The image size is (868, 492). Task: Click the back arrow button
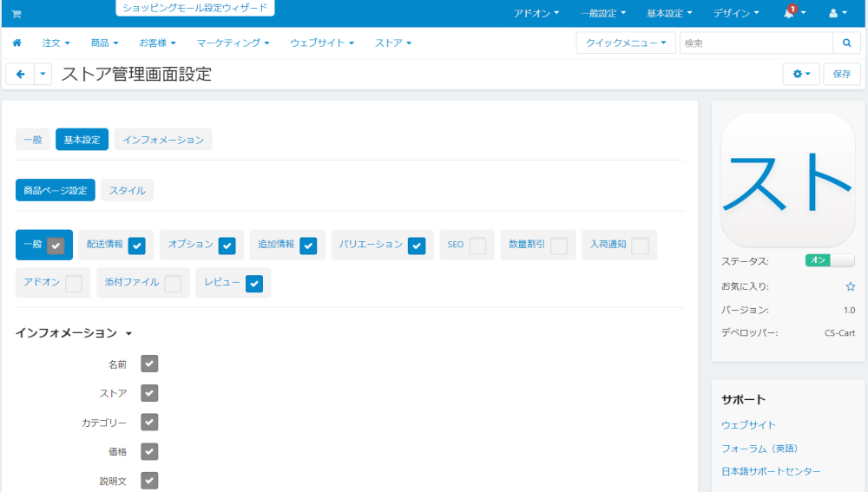click(x=21, y=74)
